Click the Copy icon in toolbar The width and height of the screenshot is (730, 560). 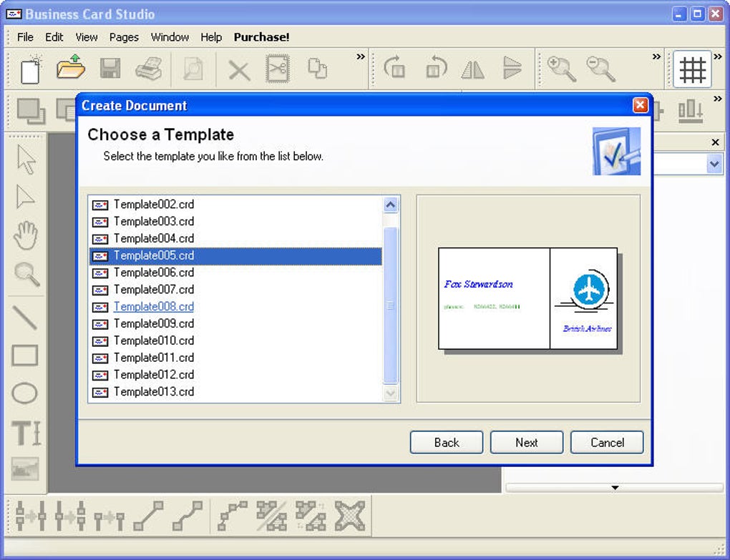tap(318, 69)
